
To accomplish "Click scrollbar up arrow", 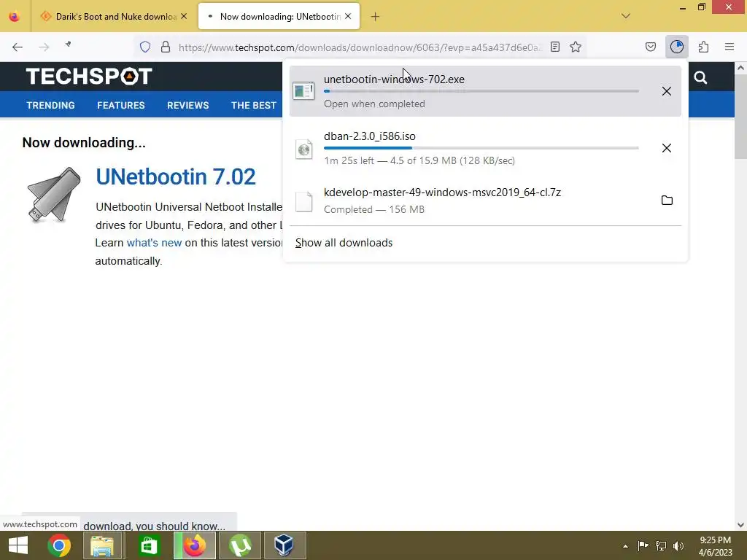I will [x=740, y=68].
